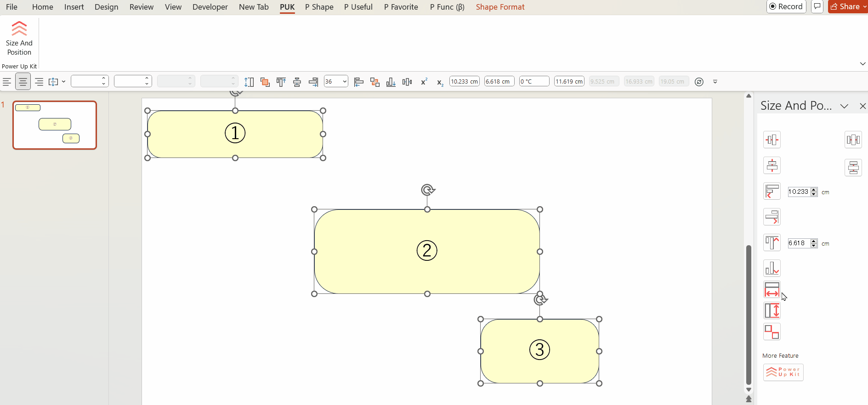Click the Record button

[786, 6]
